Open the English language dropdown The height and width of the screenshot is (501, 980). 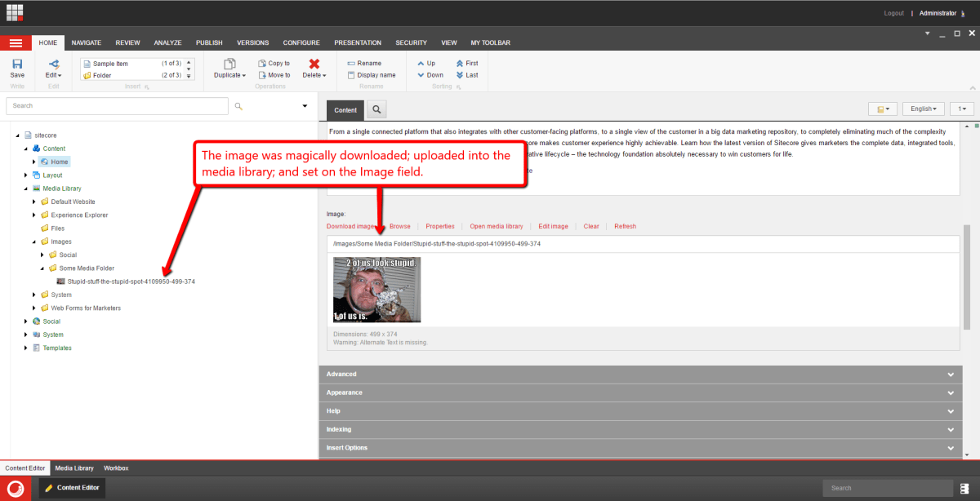(x=924, y=109)
